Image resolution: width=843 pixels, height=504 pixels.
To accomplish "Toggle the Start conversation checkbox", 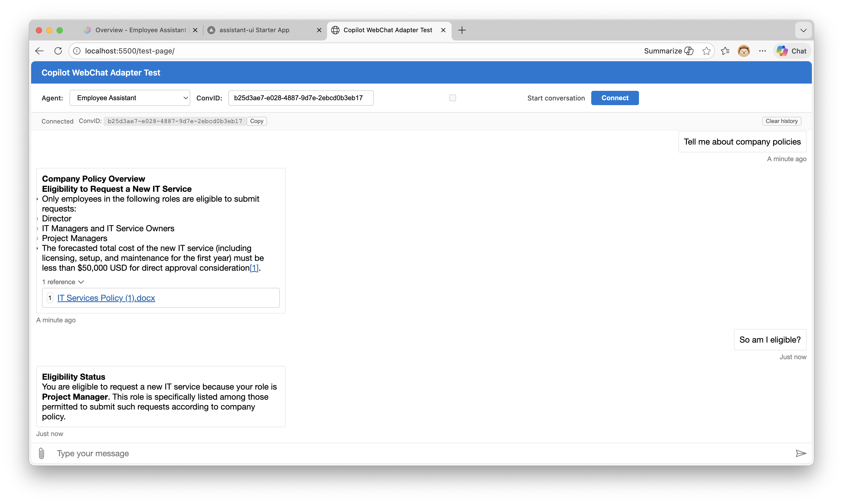I will click(452, 98).
